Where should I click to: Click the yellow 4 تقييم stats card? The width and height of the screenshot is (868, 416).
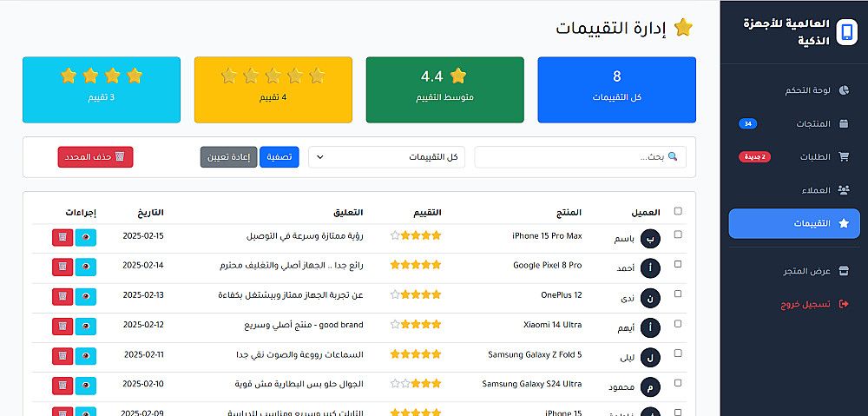273,89
